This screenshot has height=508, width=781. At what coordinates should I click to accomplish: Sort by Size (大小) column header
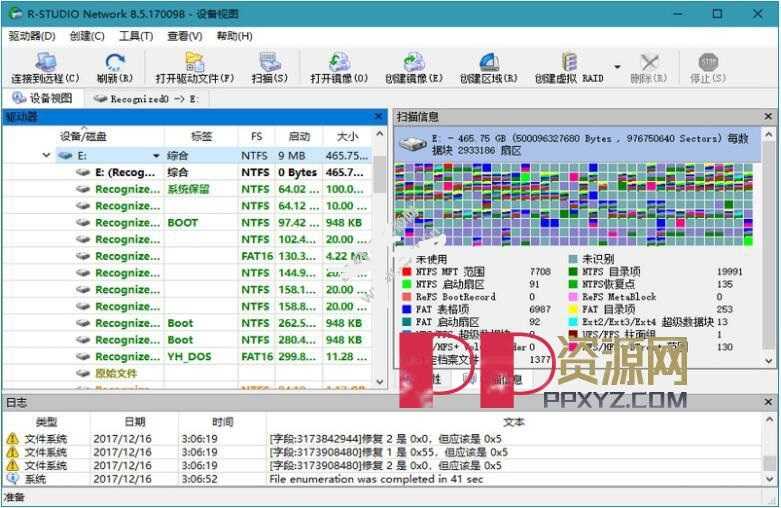pyautogui.click(x=347, y=136)
